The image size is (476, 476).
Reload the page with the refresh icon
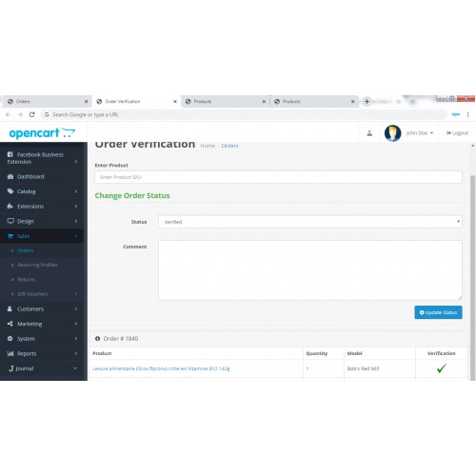31,114
